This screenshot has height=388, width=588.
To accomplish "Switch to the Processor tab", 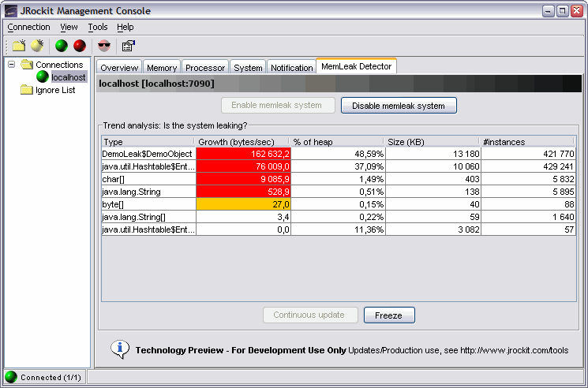I will click(x=205, y=67).
